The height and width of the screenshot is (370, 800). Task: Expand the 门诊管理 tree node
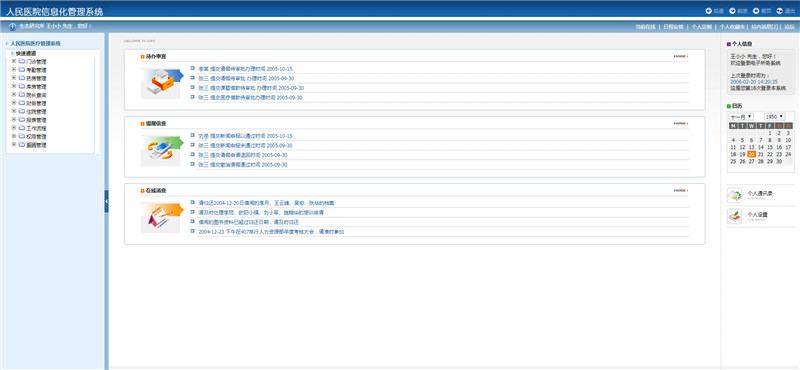point(14,61)
